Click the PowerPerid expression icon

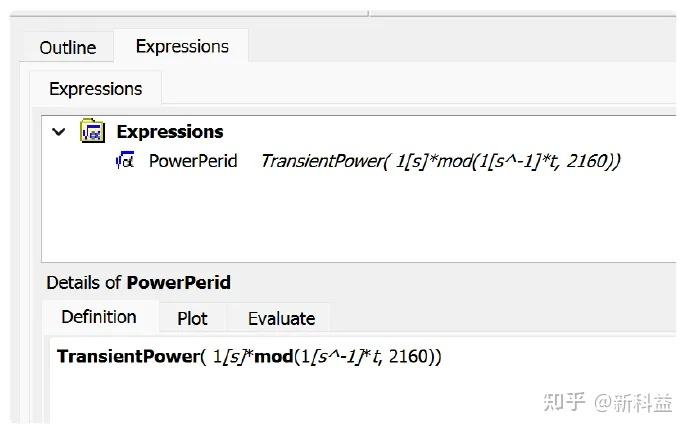coord(125,161)
